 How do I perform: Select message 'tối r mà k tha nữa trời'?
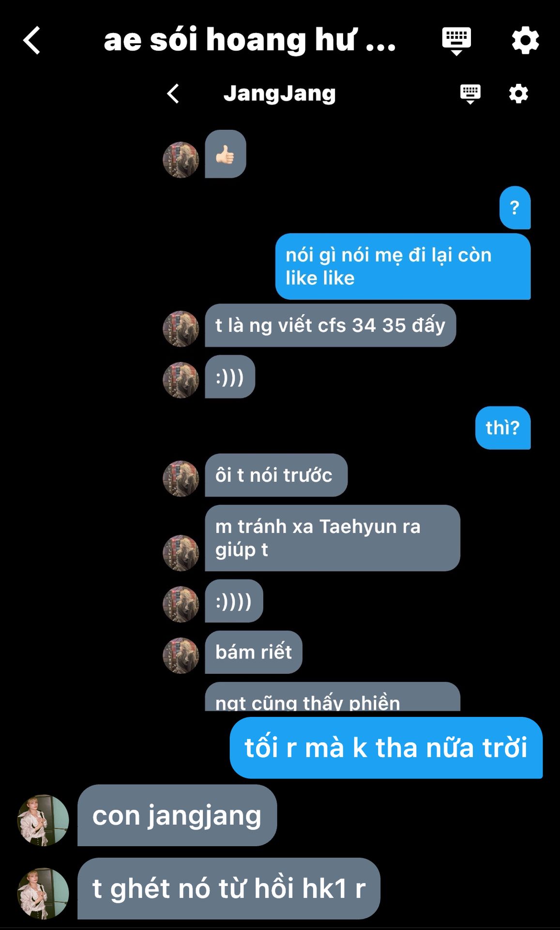[386, 747]
